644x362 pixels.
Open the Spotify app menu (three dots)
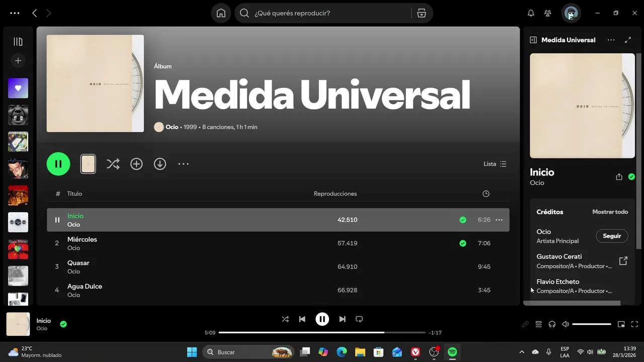[15, 13]
